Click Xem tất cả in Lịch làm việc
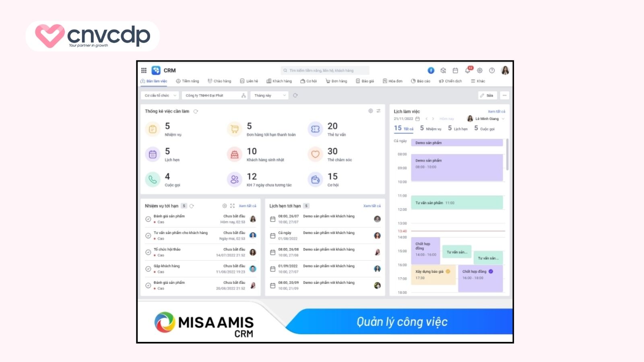 tap(497, 111)
